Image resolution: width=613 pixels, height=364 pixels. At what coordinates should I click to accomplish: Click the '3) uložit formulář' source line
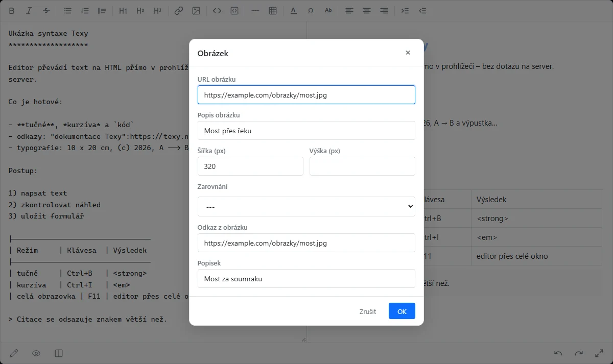tap(46, 216)
